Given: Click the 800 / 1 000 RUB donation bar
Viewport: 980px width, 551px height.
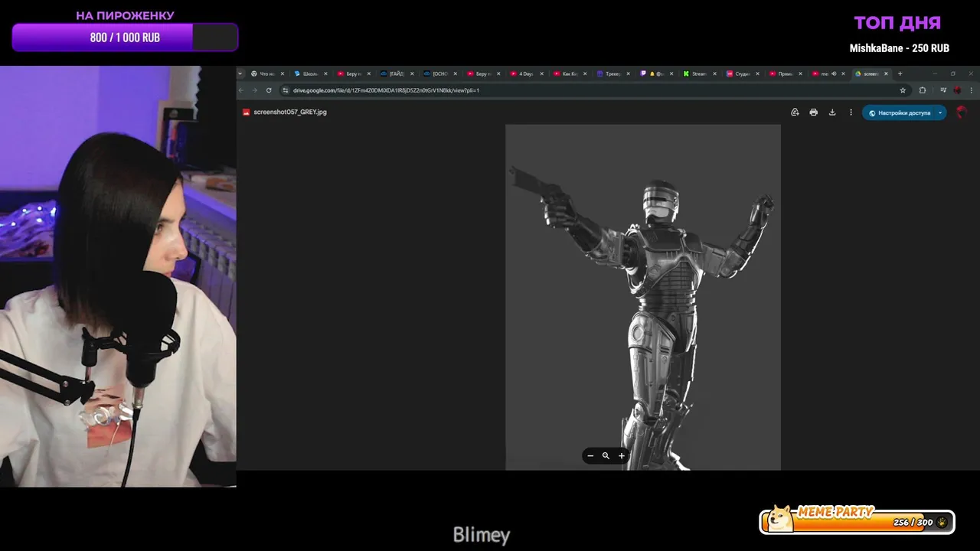Looking at the screenshot, I should 125,37.
